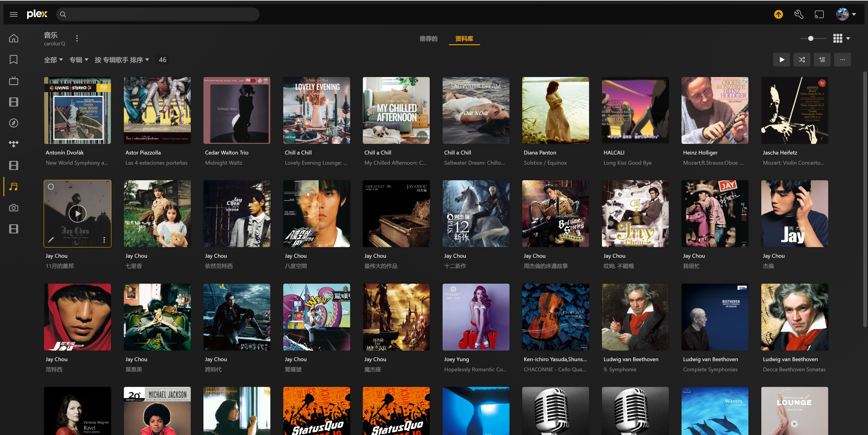Switch to the 推荐的 tab
Screen dimensions: 868x435
coord(428,39)
